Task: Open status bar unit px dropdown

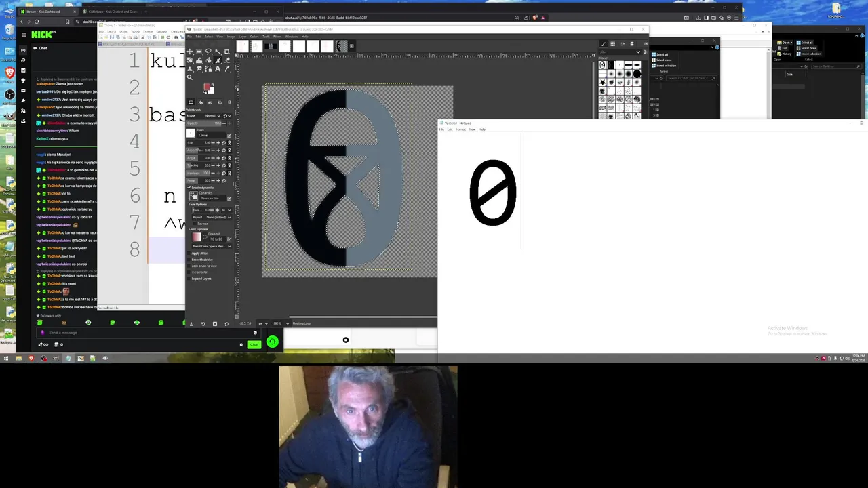Action: coord(263,323)
